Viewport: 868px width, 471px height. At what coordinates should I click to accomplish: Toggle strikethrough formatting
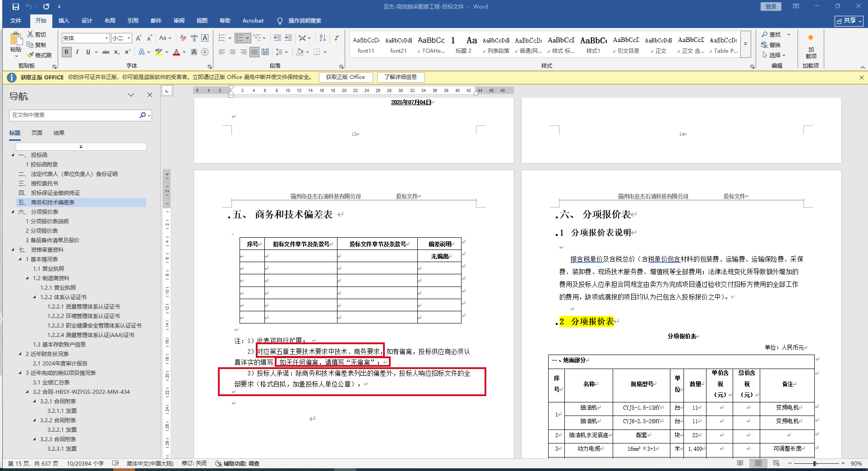tap(106, 52)
